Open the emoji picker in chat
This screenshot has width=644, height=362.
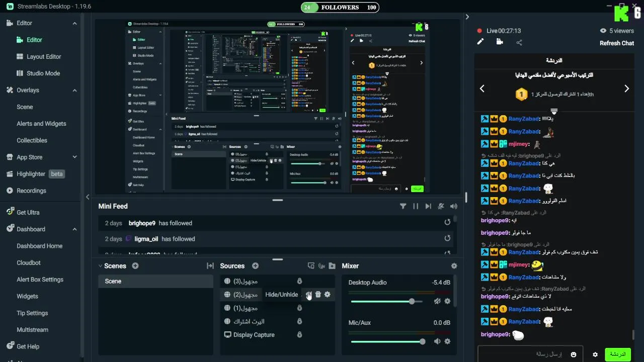pos(573,354)
